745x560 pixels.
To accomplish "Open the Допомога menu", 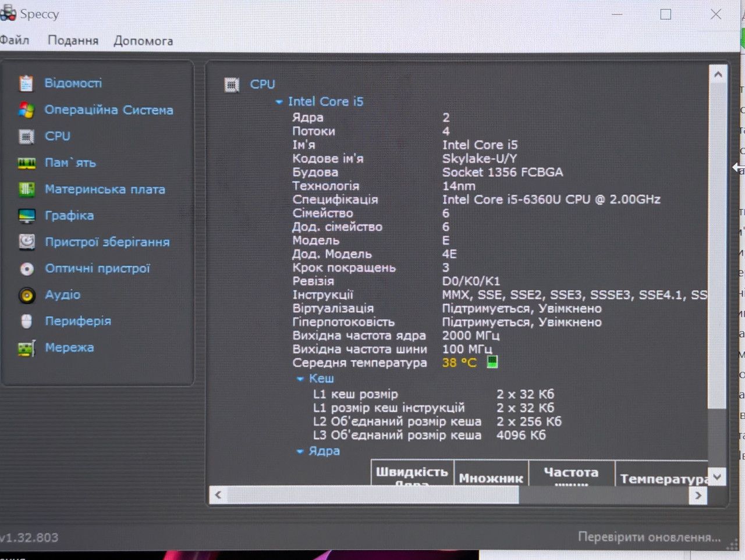I will (143, 41).
